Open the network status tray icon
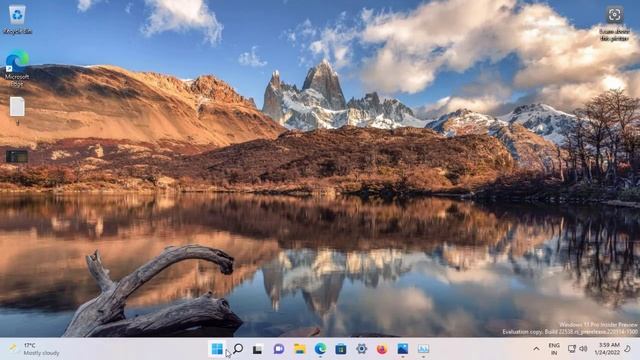This screenshot has width=640, height=360. coord(572,349)
